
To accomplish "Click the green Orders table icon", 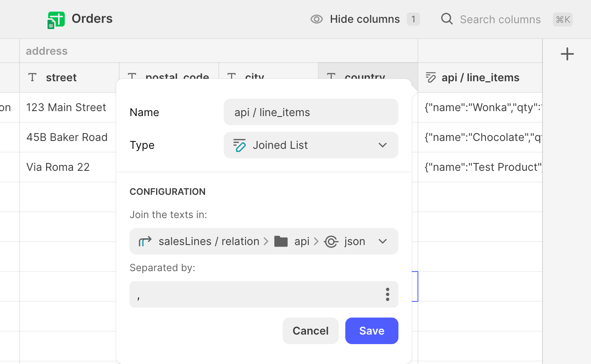I will [56, 19].
